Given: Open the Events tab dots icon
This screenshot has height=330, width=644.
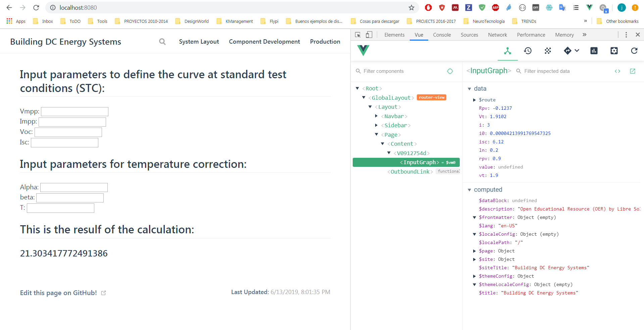Looking at the screenshot, I should (548, 51).
